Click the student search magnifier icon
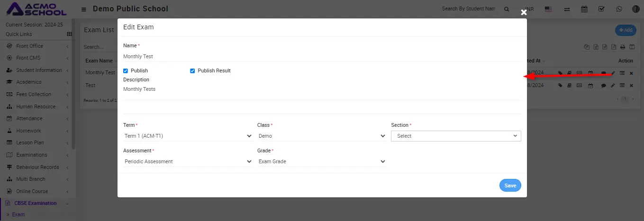This screenshot has height=221, width=644. 507,9
